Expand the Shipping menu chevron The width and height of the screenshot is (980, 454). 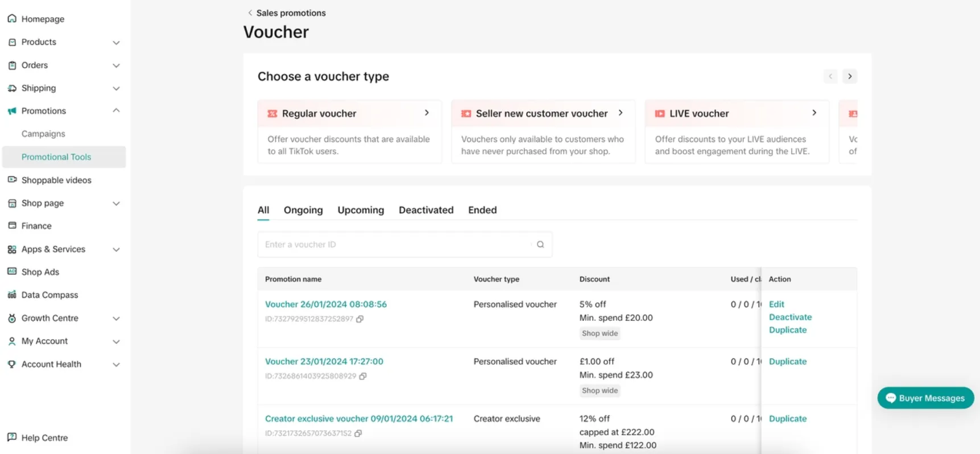[116, 89]
